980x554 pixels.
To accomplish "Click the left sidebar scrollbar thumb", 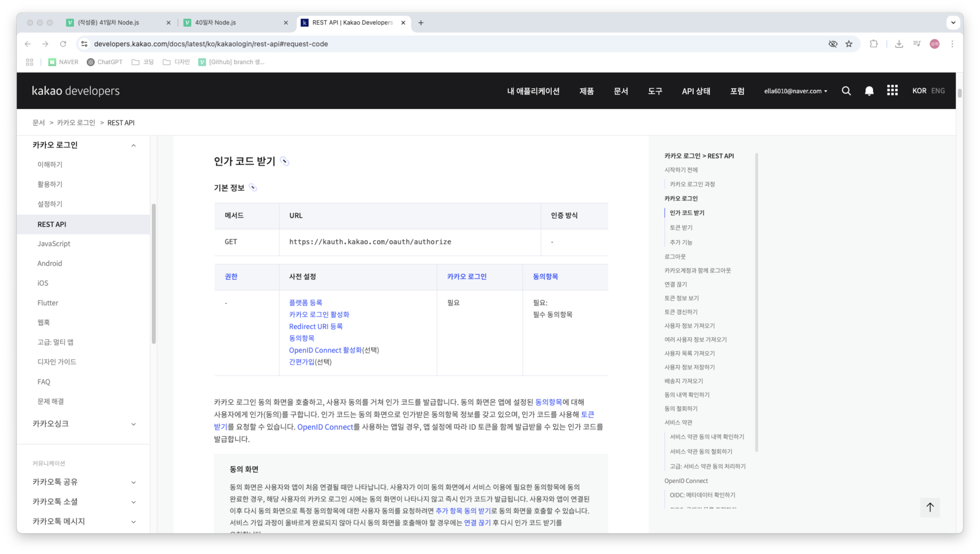I will (x=154, y=274).
